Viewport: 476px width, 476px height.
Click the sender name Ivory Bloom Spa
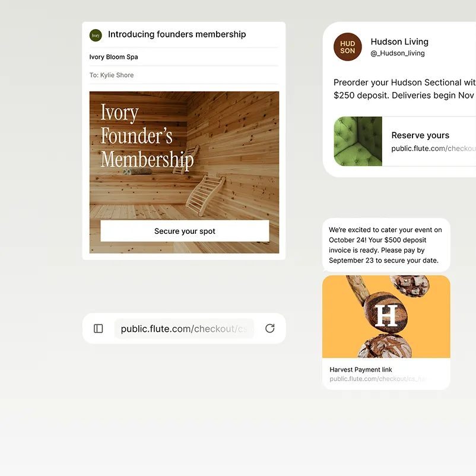[x=113, y=57]
